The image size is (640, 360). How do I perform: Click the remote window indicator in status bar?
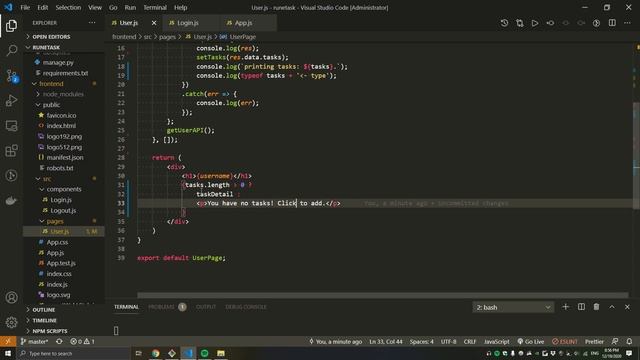point(8,341)
